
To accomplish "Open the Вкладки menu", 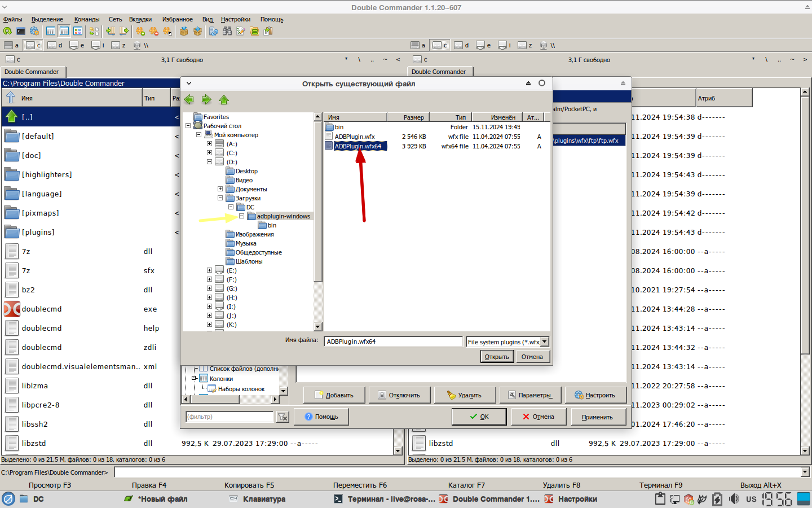I will click(140, 19).
